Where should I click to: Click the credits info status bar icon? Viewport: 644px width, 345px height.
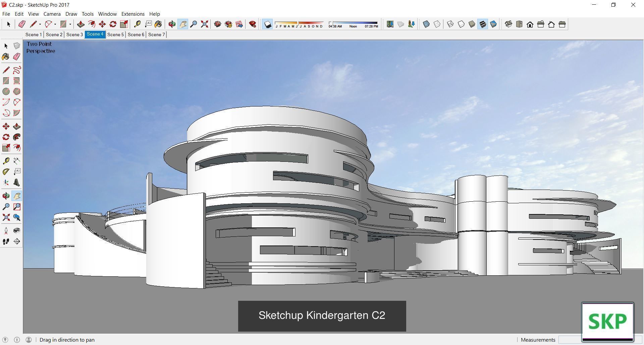coord(17,340)
